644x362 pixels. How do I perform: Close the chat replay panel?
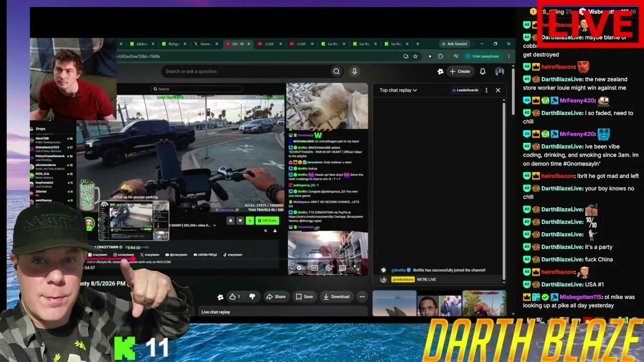[x=498, y=90]
